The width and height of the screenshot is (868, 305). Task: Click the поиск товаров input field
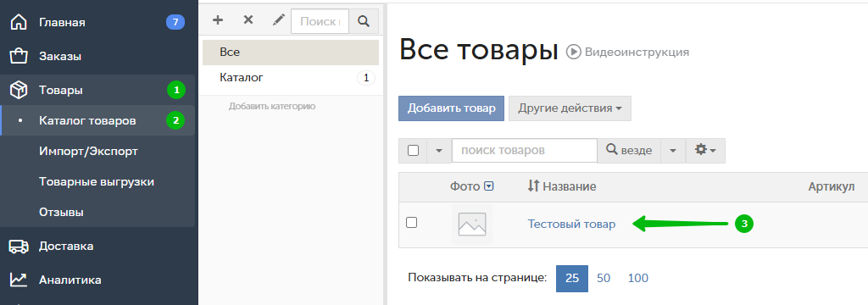[x=524, y=151]
